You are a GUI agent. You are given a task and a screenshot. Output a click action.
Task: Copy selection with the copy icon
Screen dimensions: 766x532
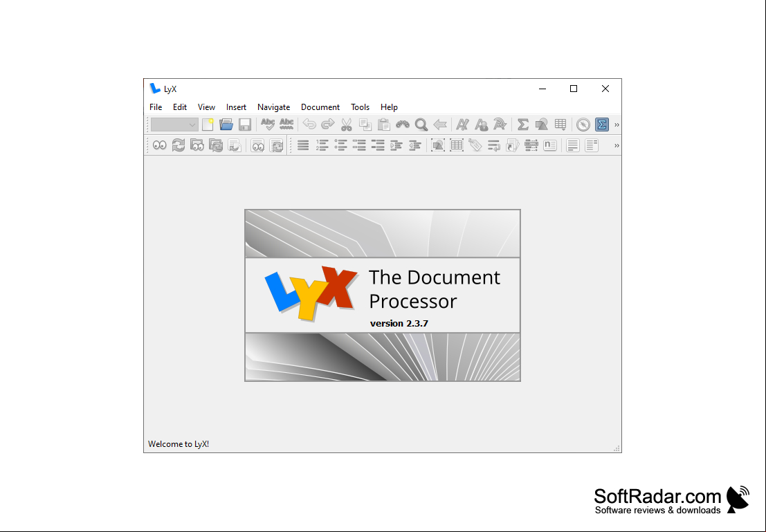[365, 125]
